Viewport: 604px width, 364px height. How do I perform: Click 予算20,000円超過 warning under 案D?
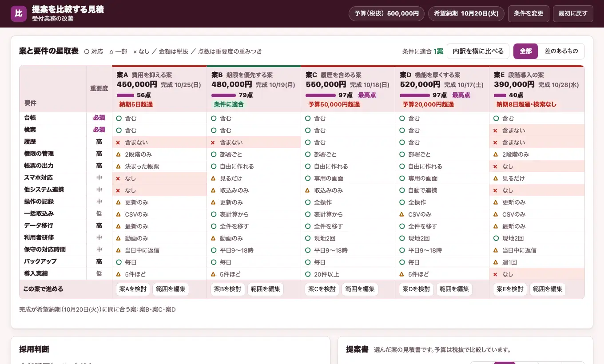point(428,105)
